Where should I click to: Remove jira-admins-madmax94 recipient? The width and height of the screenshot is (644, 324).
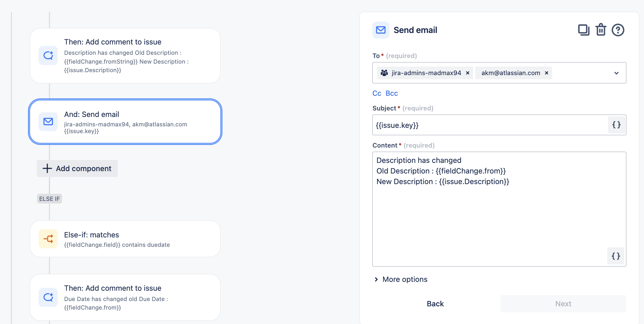coord(468,73)
